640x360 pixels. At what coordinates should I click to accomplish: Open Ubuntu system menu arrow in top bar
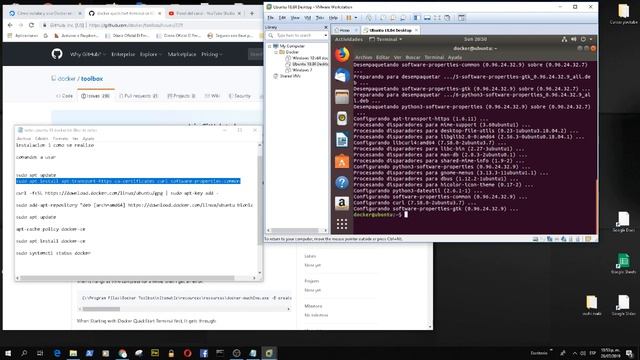(x=591, y=39)
